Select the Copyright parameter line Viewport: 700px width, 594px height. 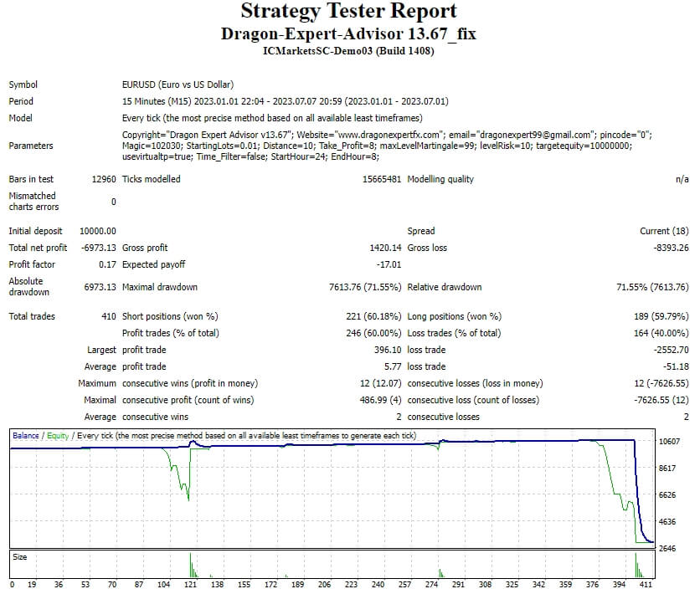coord(387,135)
